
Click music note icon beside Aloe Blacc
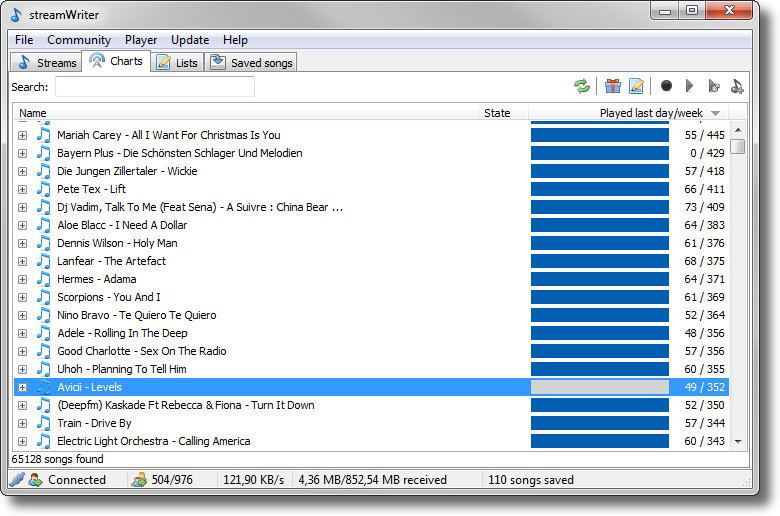pyautogui.click(x=44, y=225)
